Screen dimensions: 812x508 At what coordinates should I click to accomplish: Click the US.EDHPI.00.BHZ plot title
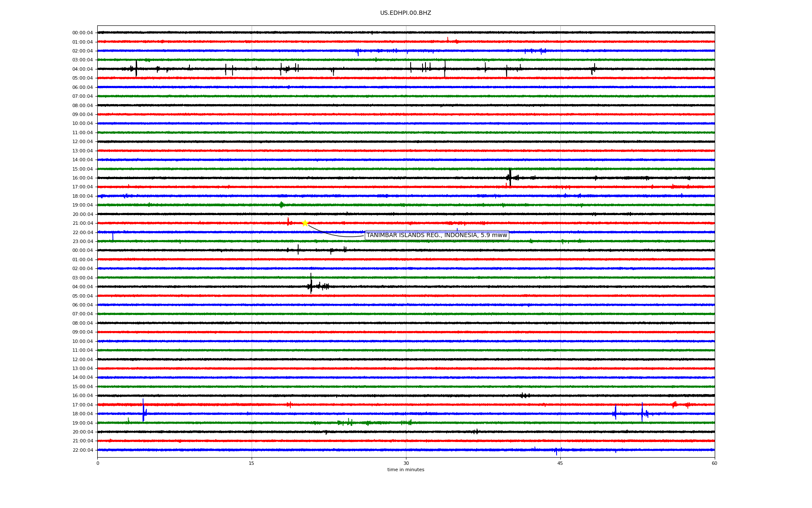click(x=405, y=13)
